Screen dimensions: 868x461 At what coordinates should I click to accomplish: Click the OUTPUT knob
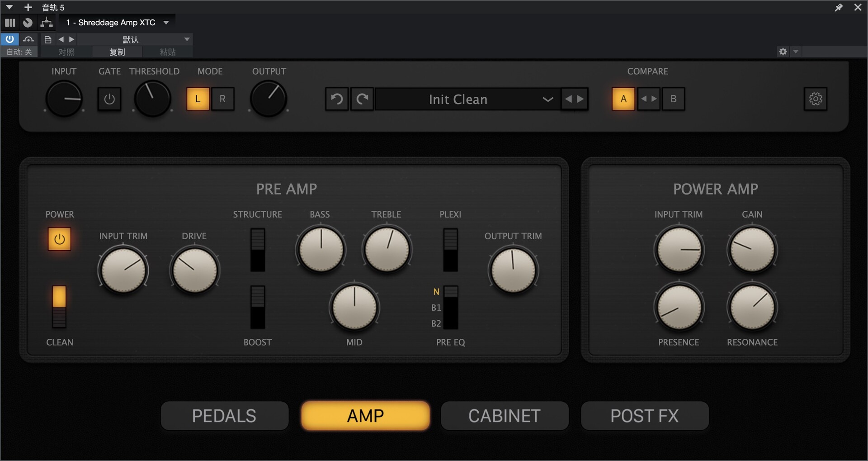(x=269, y=99)
